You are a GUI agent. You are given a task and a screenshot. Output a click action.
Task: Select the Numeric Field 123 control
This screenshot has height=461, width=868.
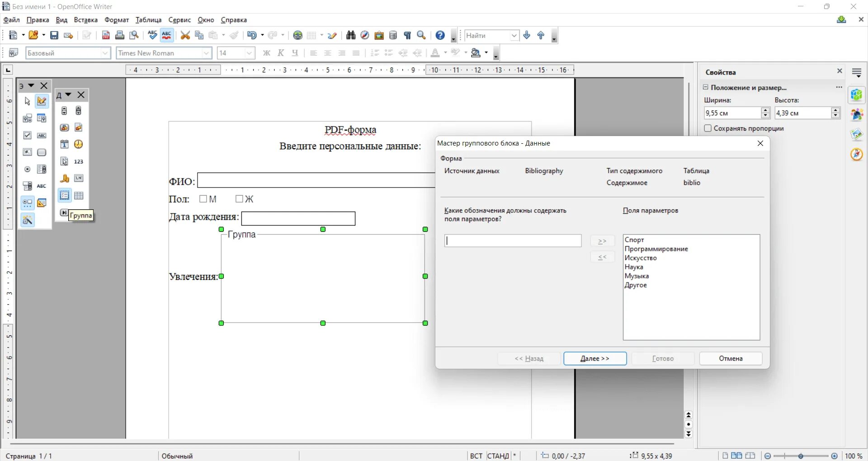79,161
